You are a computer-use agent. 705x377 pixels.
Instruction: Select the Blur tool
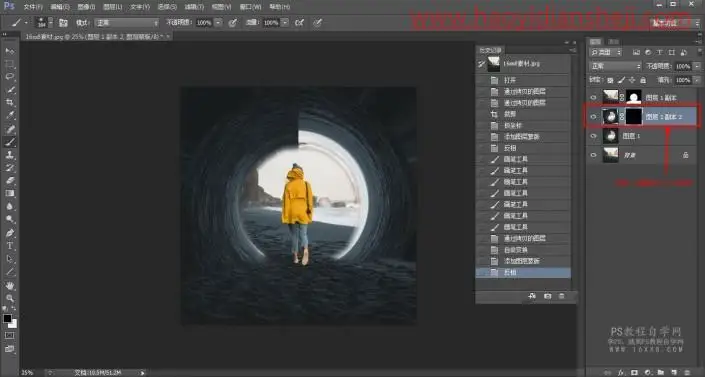click(x=10, y=206)
